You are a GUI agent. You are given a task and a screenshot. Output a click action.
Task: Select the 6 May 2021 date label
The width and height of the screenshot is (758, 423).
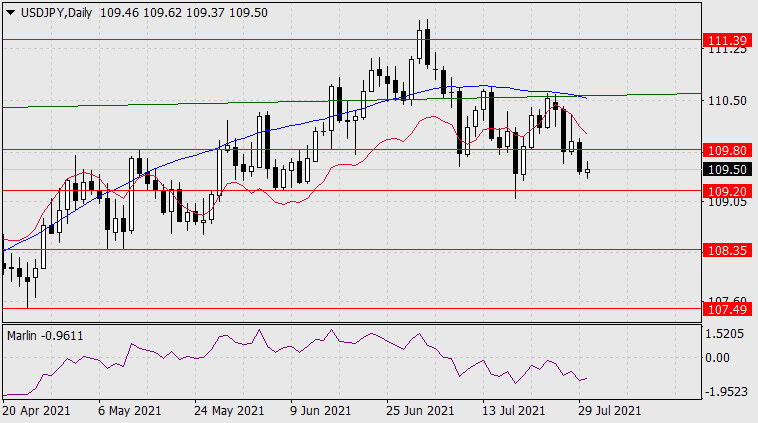[x=130, y=411]
